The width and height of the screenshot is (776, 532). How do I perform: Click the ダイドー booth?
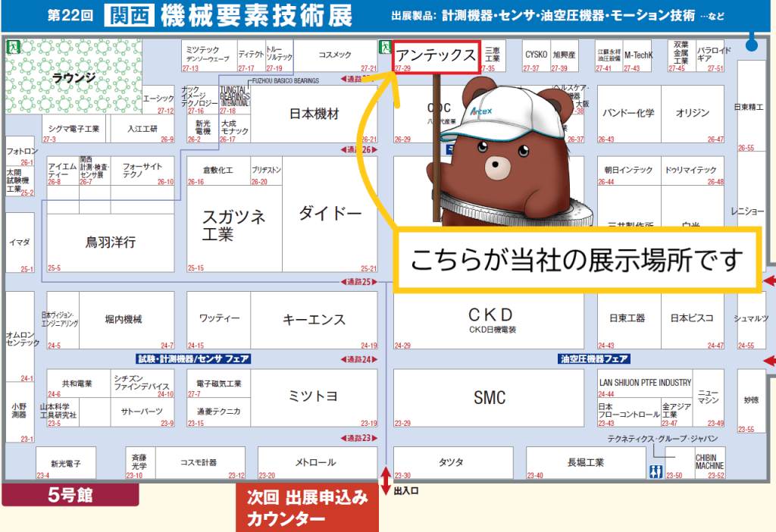tap(330, 214)
